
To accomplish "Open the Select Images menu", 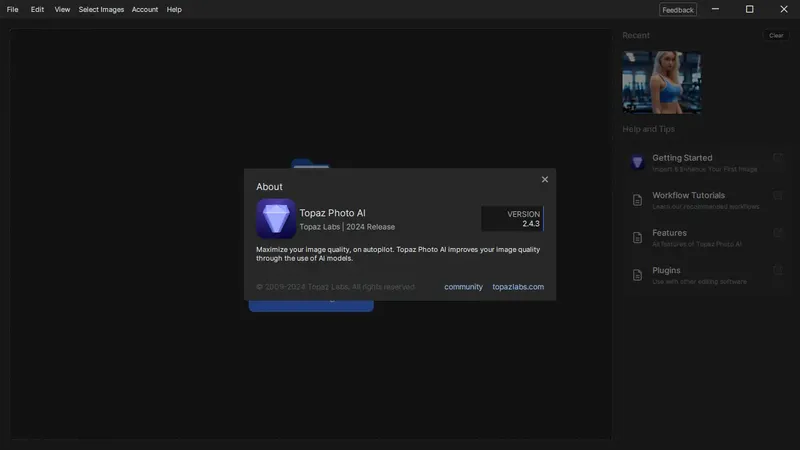I will 101,9.
